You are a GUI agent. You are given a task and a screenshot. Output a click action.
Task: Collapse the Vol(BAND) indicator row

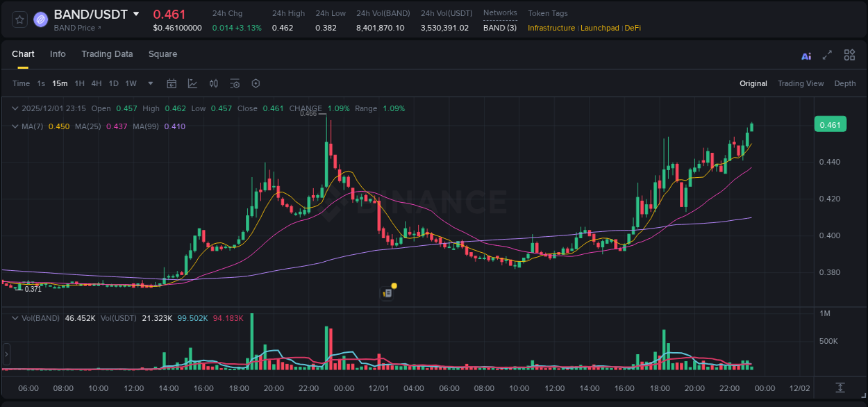pyautogui.click(x=14, y=317)
